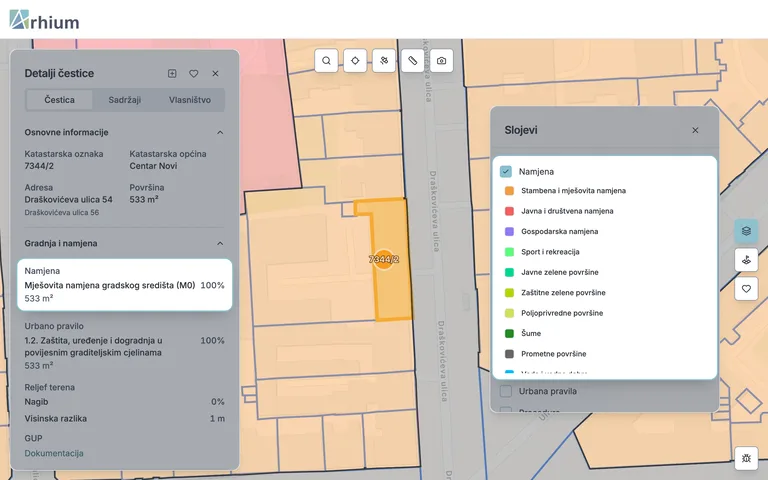Uncheck the Namjena layer checkbox
Viewport: 768px width, 480px height.
tap(505, 171)
